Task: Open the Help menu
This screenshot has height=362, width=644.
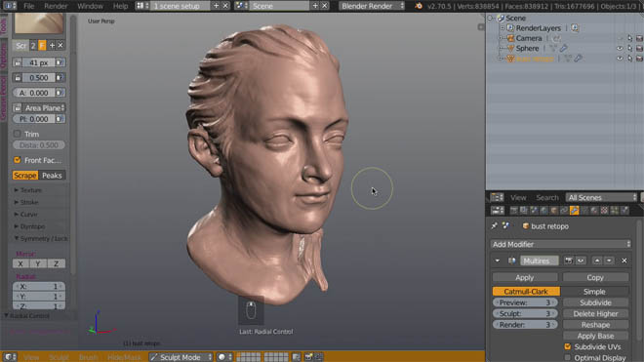Action: point(120,6)
